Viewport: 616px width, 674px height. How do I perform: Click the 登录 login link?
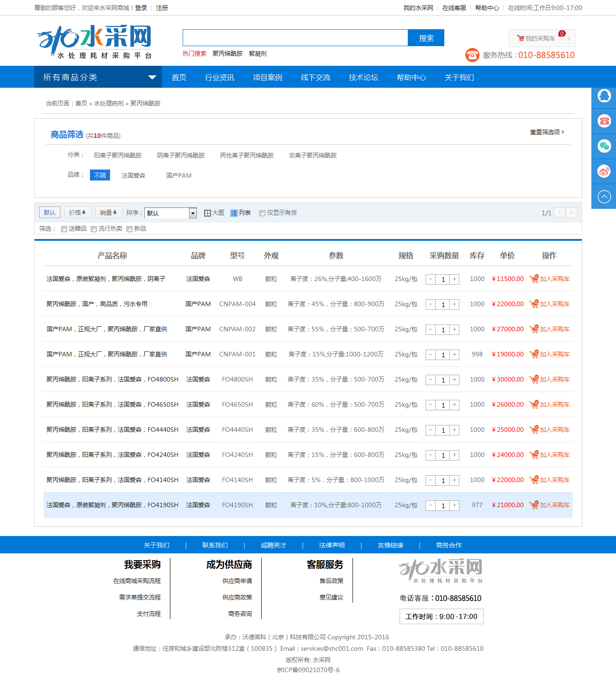[141, 8]
